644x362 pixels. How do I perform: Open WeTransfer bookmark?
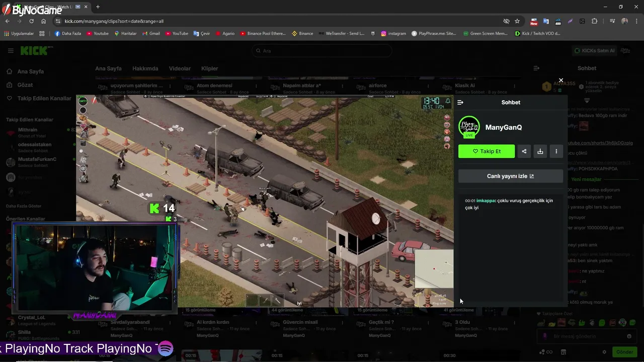click(x=342, y=34)
